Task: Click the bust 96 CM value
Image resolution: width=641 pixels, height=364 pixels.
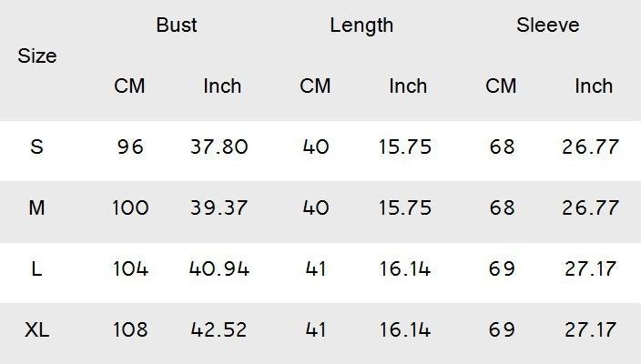Action: point(130,147)
